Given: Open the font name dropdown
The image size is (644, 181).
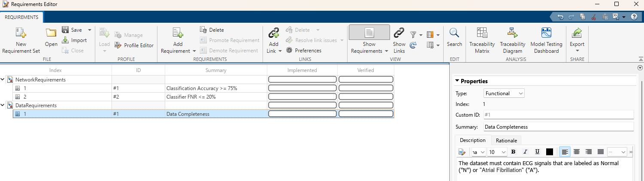Looking at the screenshot, I should (479, 152).
